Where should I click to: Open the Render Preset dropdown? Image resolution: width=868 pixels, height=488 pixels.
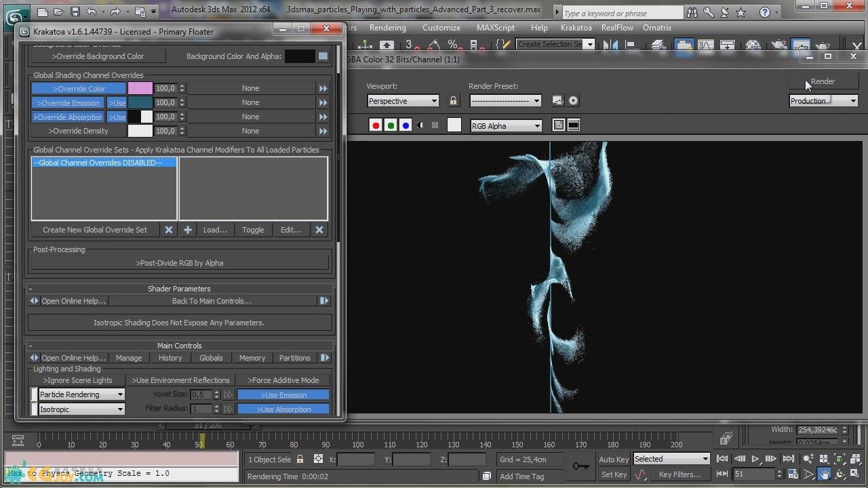506,101
